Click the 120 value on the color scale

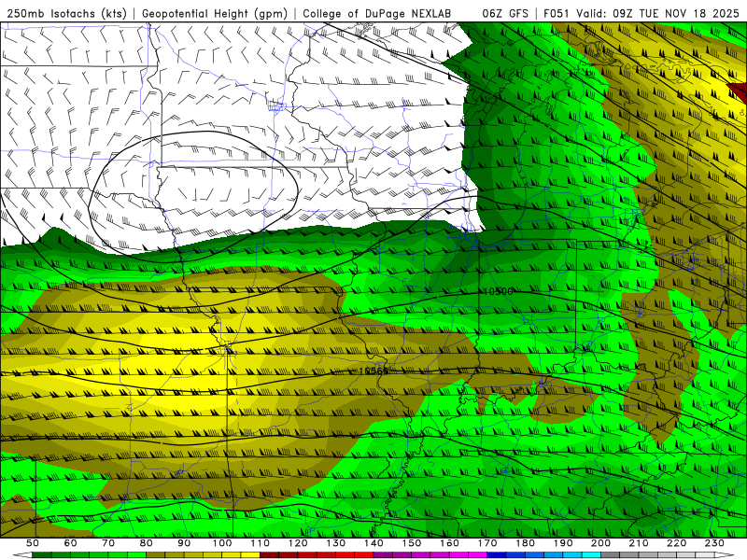tap(298, 543)
